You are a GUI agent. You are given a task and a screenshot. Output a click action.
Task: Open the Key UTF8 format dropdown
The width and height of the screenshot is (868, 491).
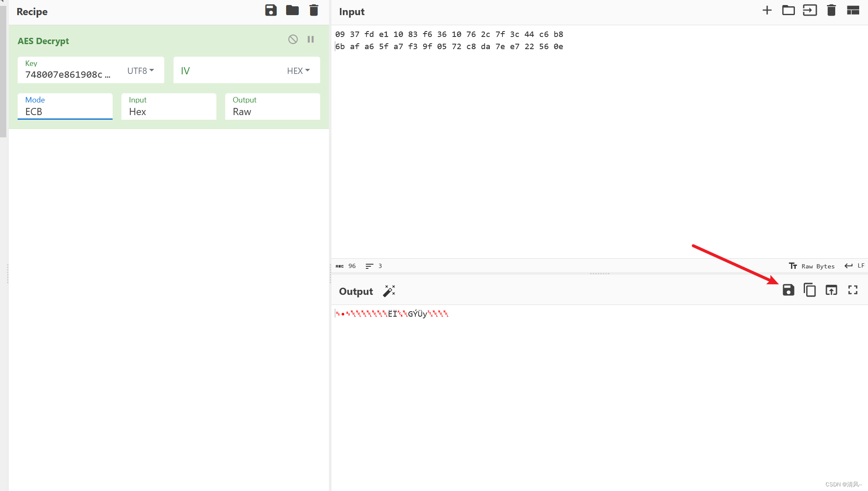click(141, 71)
